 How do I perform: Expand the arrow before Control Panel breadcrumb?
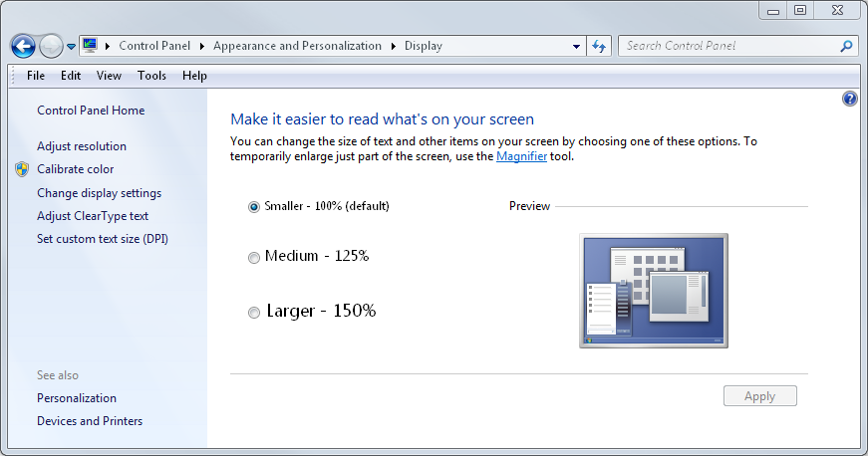(x=107, y=46)
